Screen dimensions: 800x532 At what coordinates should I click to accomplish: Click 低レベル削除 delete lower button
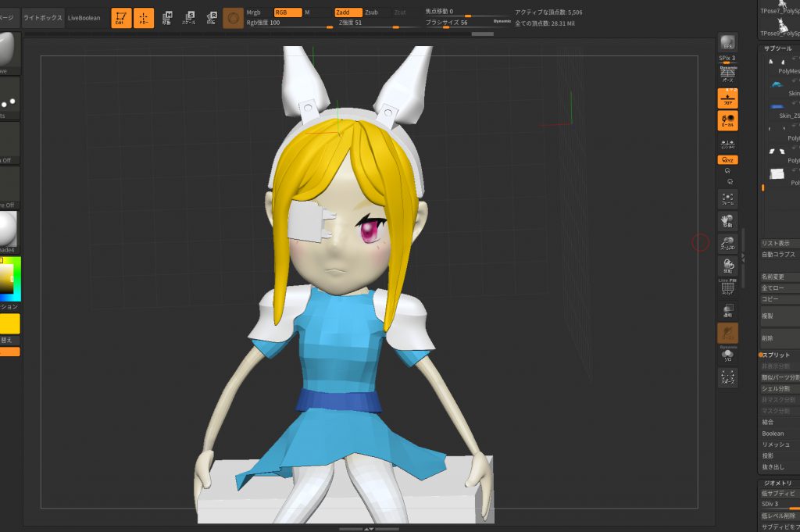tap(780, 516)
